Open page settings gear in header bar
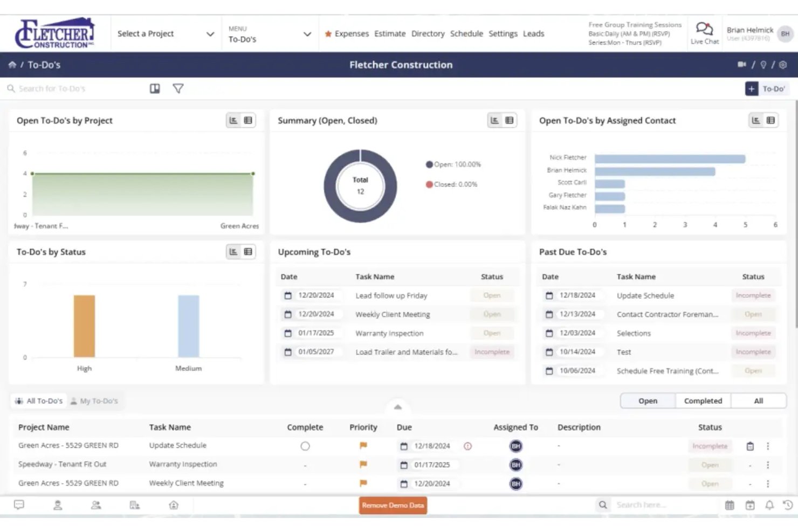The height and width of the screenshot is (532, 798). click(x=783, y=65)
